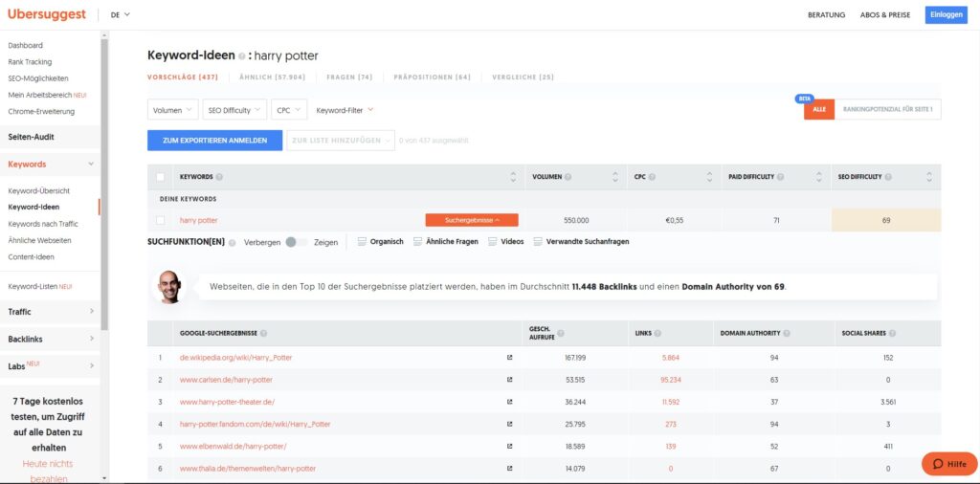Click info icon beside PAID DIFFICULTY header
The width and height of the screenshot is (980, 484).
[781, 177]
